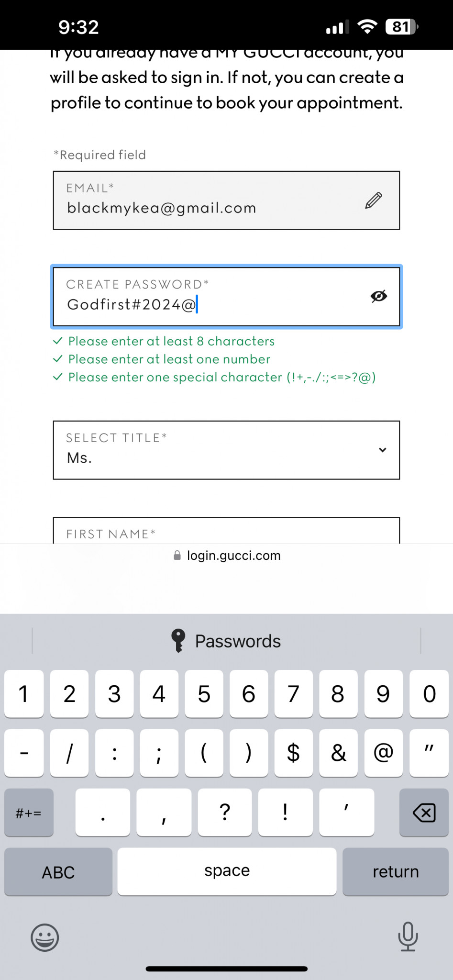Toggle password visibility eye icon

(x=378, y=297)
